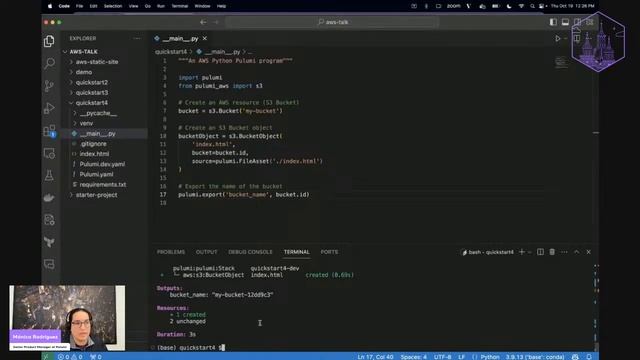The width and height of the screenshot is (640, 360).
Task: Click quickstart4 in the breadcrumb
Action: pyautogui.click(x=171, y=52)
